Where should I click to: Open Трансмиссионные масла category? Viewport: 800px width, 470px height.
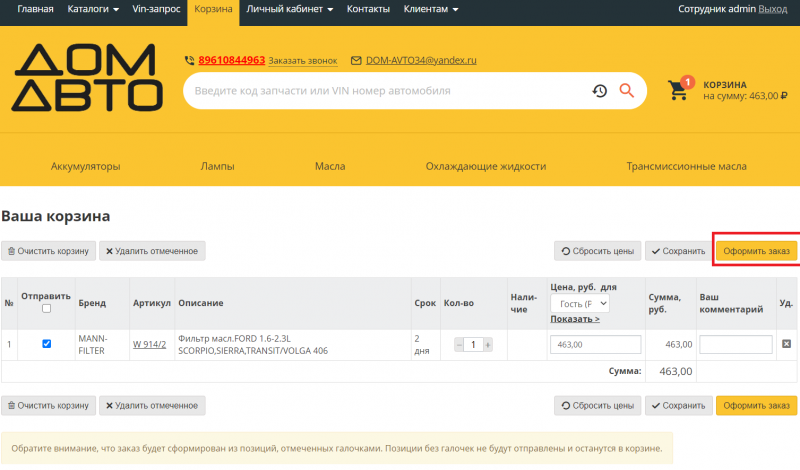(x=686, y=166)
